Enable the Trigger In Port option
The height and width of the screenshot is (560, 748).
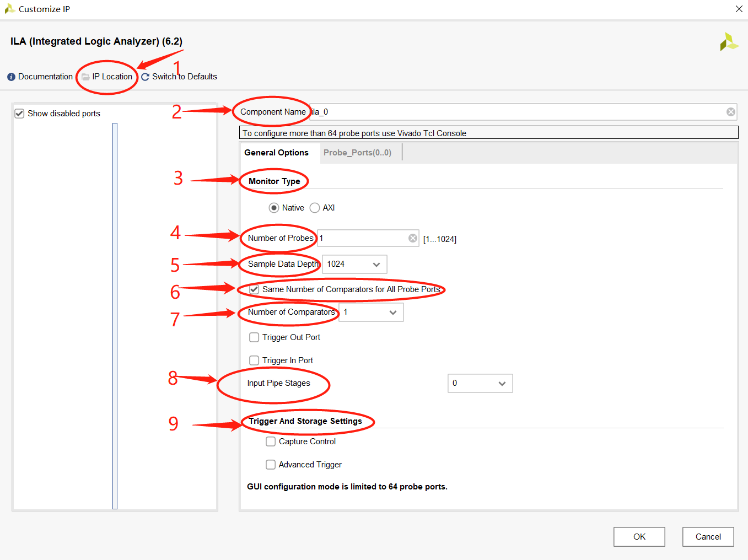(x=254, y=360)
